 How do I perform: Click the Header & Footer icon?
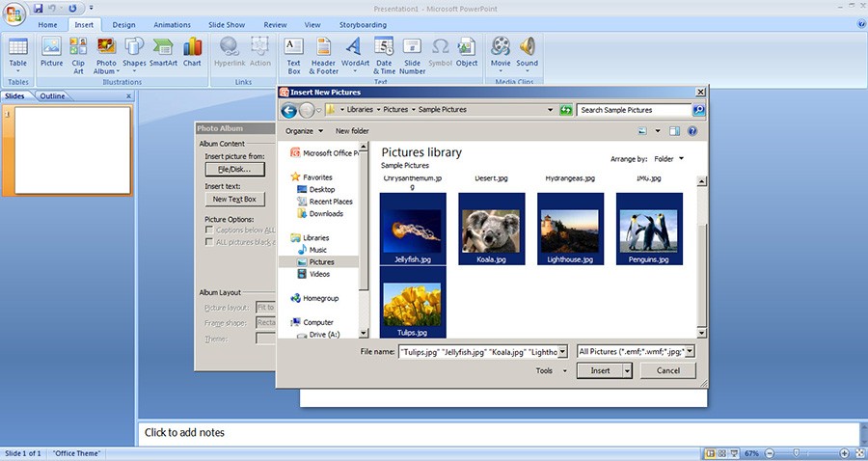coord(324,52)
